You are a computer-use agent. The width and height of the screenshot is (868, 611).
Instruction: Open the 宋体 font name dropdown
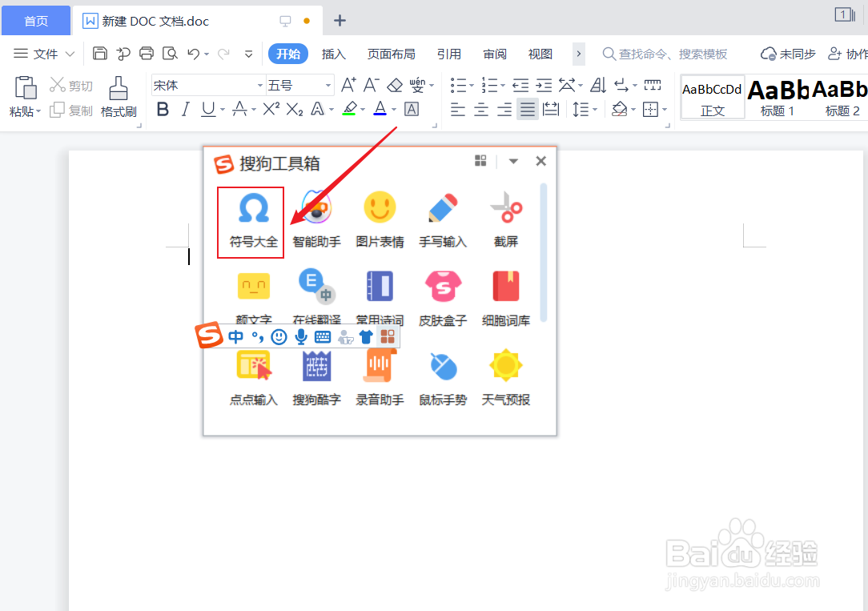[x=259, y=86]
